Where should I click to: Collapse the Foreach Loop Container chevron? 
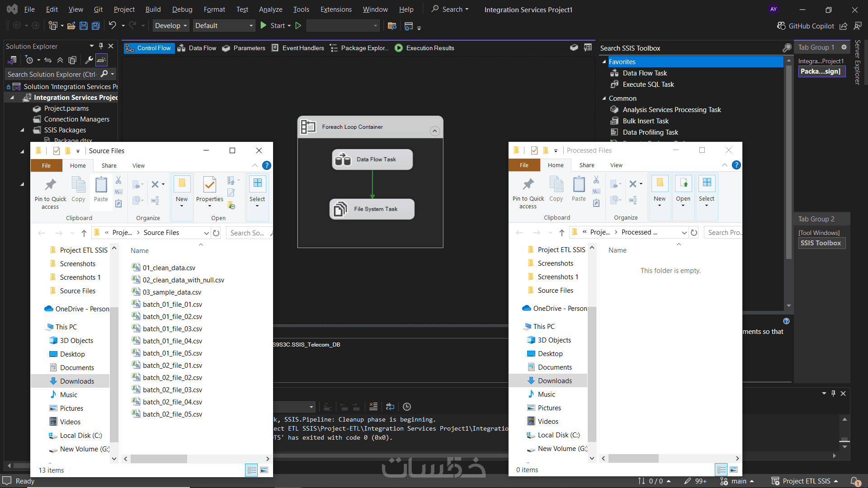click(x=434, y=131)
